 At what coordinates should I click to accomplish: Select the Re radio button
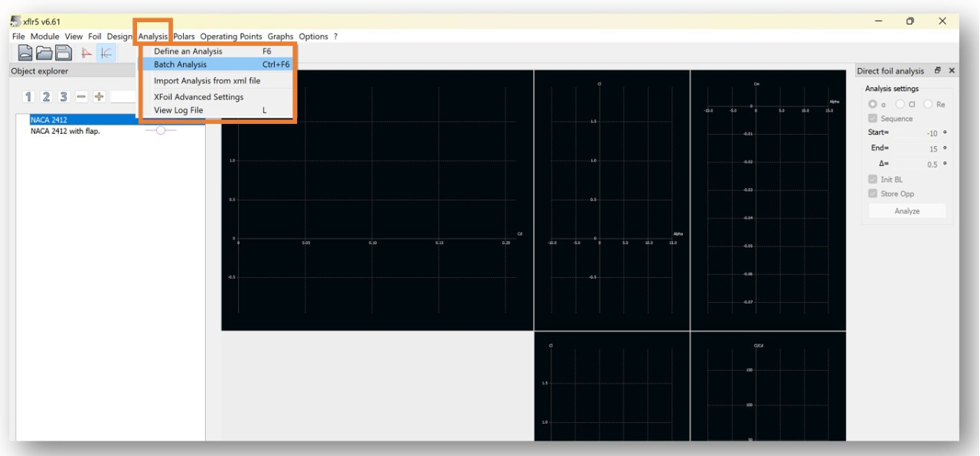point(928,104)
